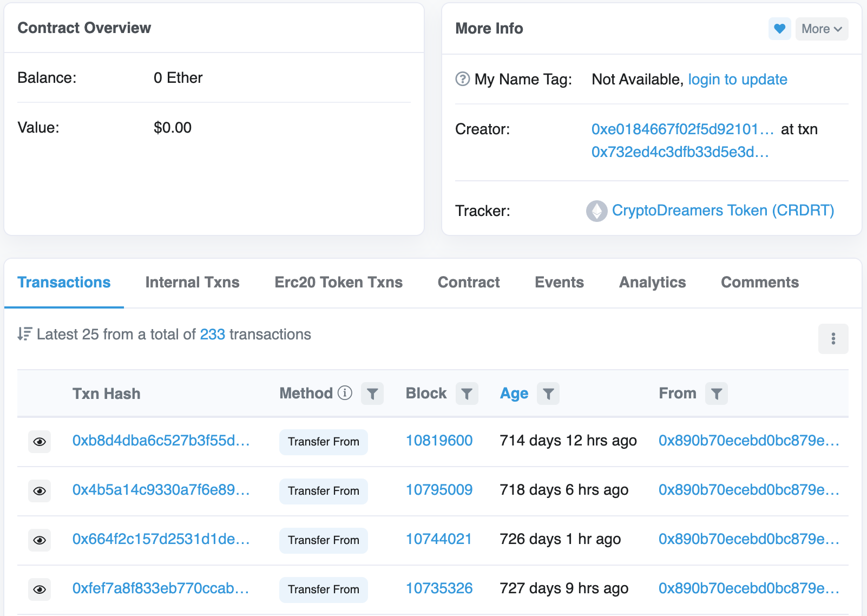Open the Comments tab
Viewport: 867px width, 616px height.
(760, 283)
